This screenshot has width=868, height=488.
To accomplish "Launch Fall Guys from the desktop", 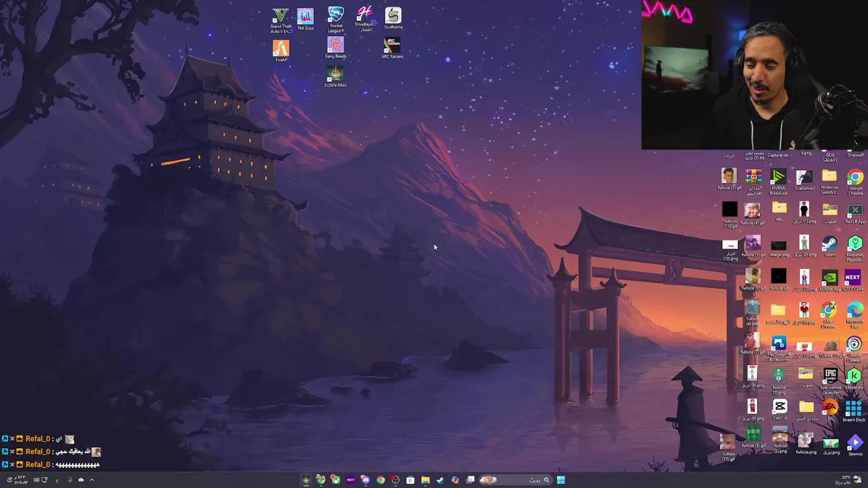I will point(305,19).
